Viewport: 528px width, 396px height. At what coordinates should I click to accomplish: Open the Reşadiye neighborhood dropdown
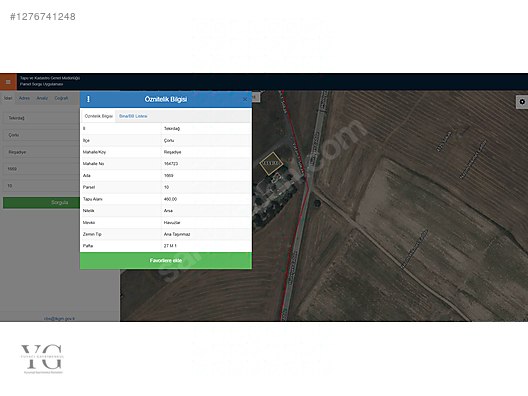(41, 152)
